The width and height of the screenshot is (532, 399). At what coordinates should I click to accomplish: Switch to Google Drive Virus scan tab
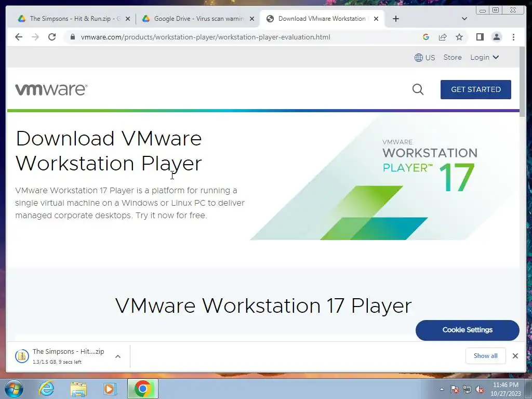(x=198, y=19)
